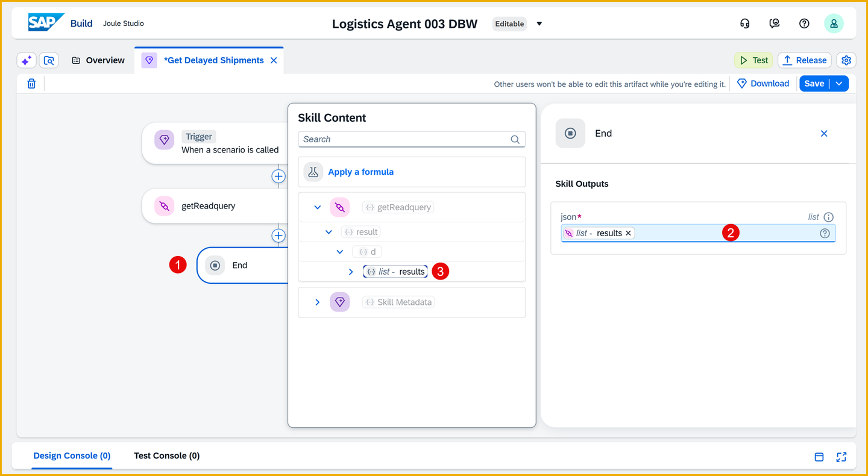Screen dimensions: 868x476
Task: Open the user profile avatar
Action: [x=834, y=23]
